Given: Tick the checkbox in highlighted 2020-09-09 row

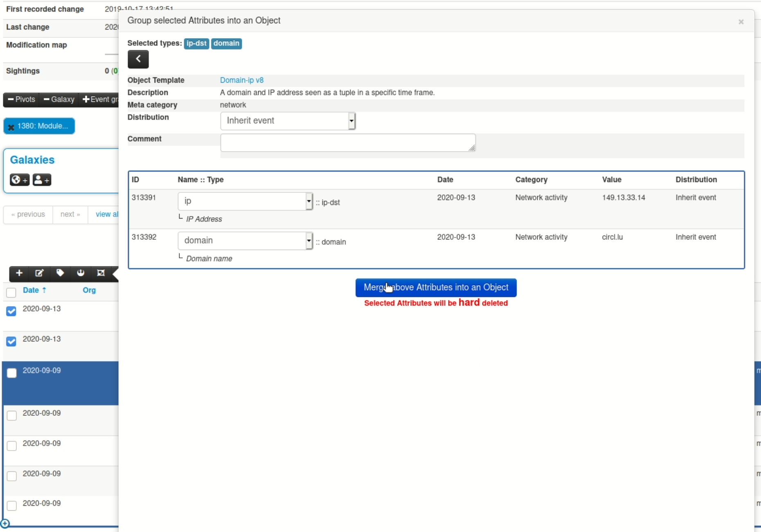Looking at the screenshot, I should click(12, 373).
